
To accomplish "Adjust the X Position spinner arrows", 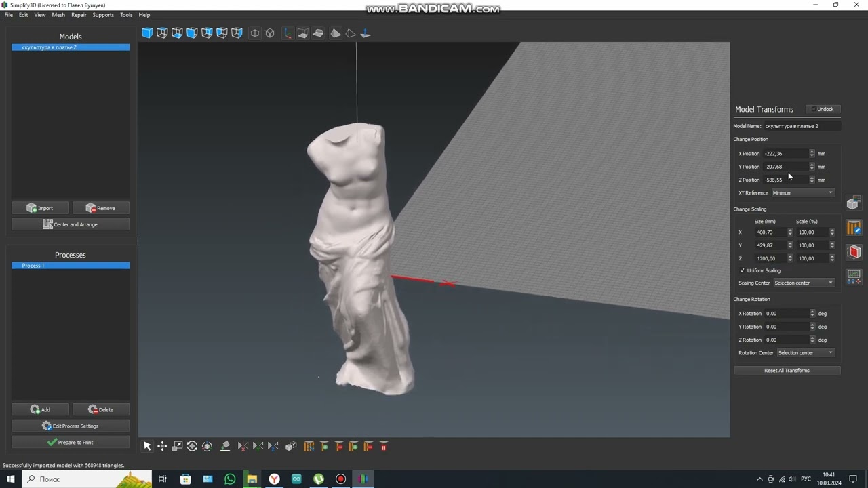I will (x=812, y=154).
